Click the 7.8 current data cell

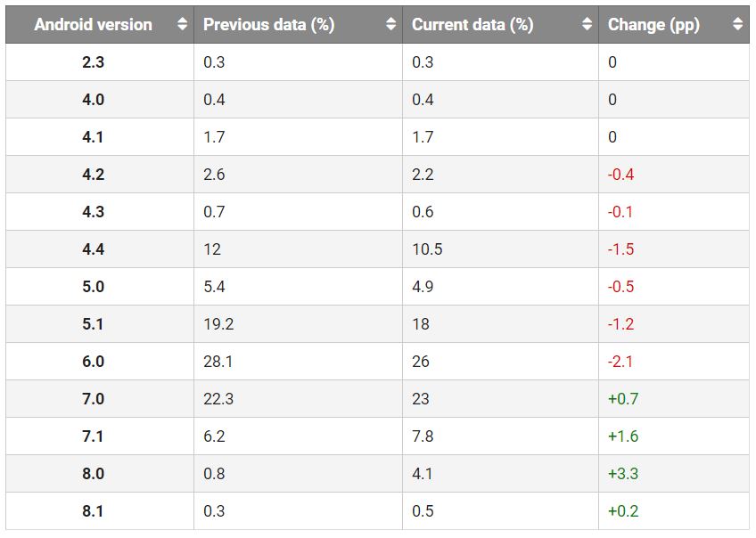[x=423, y=436]
